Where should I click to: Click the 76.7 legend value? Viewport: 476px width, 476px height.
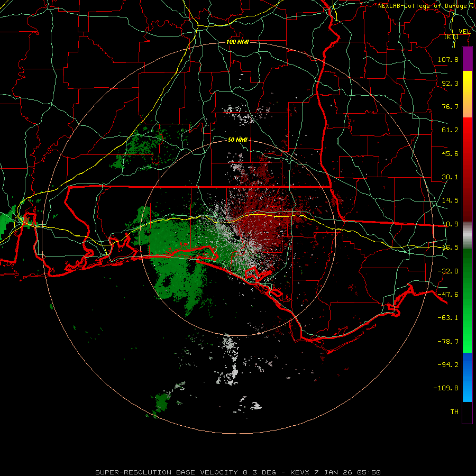450,106
